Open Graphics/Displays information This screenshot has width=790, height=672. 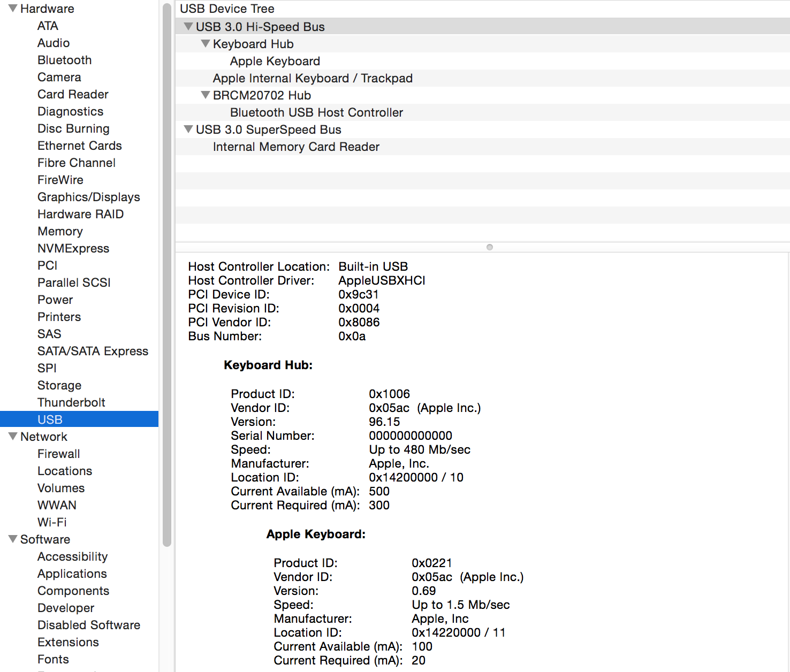pos(88,197)
